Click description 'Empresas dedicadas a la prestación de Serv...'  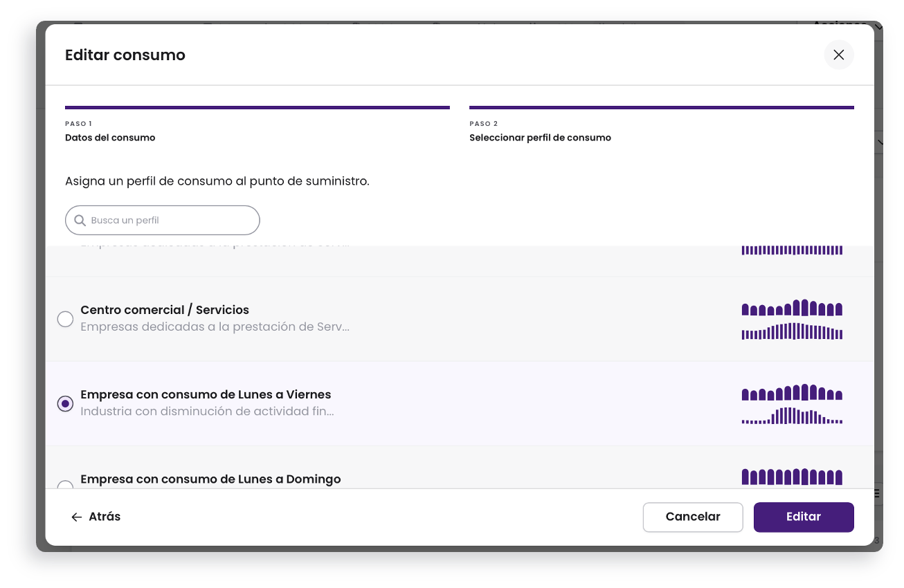point(215,327)
